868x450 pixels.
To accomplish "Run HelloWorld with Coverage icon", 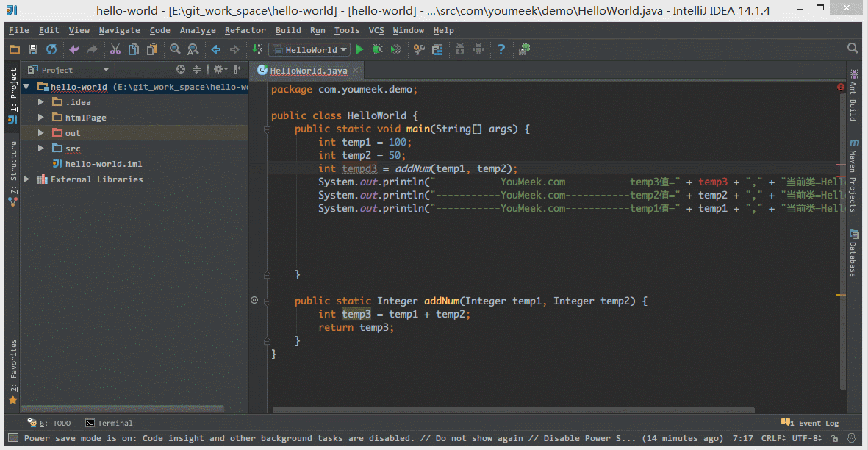I will point(395,49).
